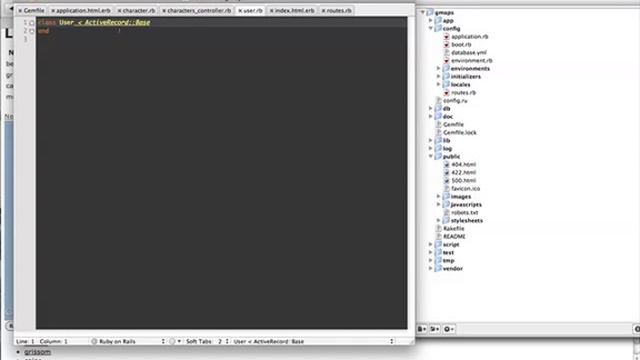Switch to the application.html.erb tab
640x360 pixels.
coord(81,11)
